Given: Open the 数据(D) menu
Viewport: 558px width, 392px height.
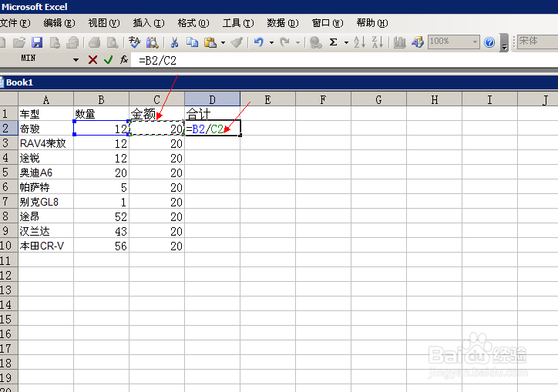Looking at the screenshot, I should coord(283,23).
